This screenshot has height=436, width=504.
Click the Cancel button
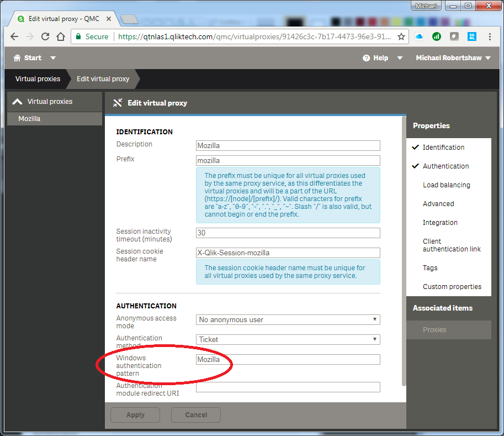pos(196,415)
